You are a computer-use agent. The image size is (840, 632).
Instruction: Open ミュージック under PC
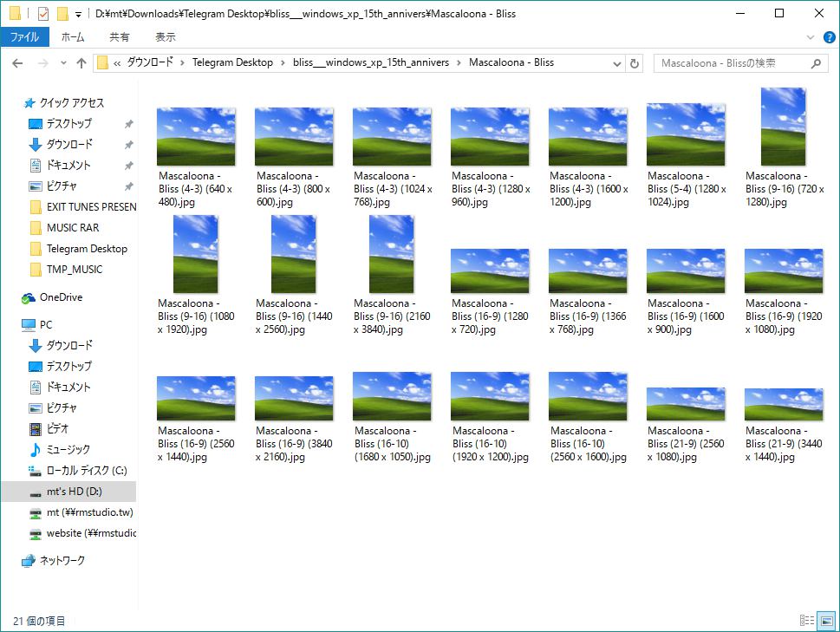[68, 449]
